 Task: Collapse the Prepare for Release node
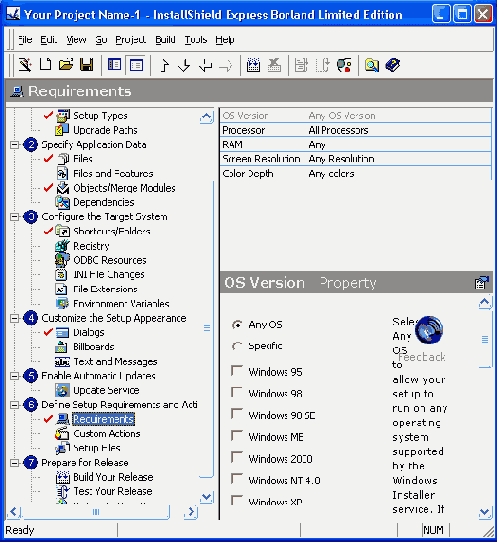point(15,462)
